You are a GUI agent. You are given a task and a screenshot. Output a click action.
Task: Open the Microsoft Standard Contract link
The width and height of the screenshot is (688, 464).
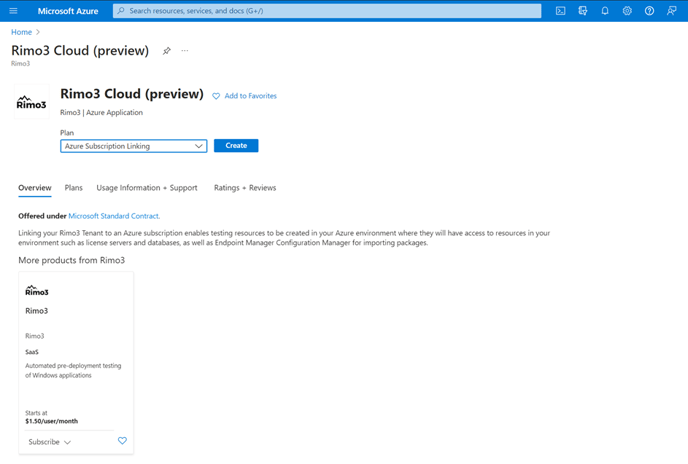(114, 216)
